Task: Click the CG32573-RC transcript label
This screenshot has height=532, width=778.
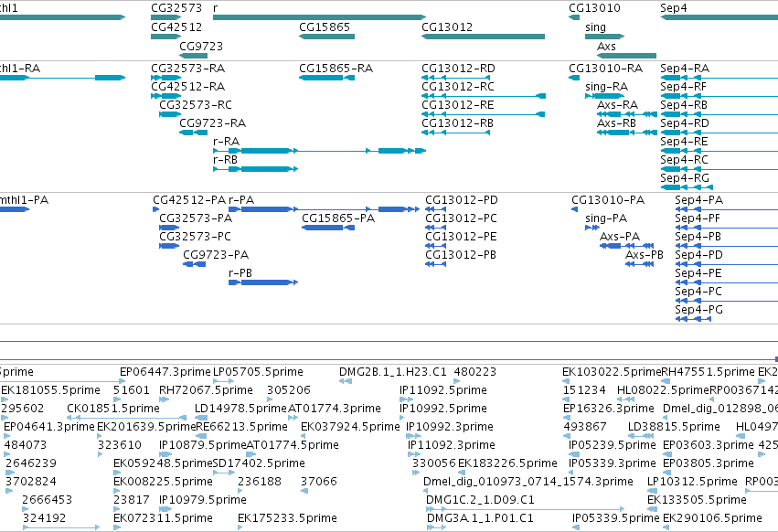Action: [x=196, y=105]
